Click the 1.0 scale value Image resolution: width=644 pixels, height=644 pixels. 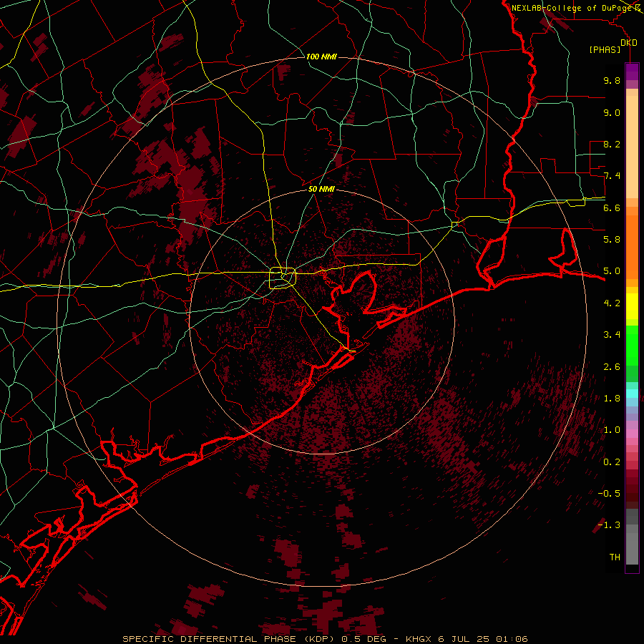(612, 430)
